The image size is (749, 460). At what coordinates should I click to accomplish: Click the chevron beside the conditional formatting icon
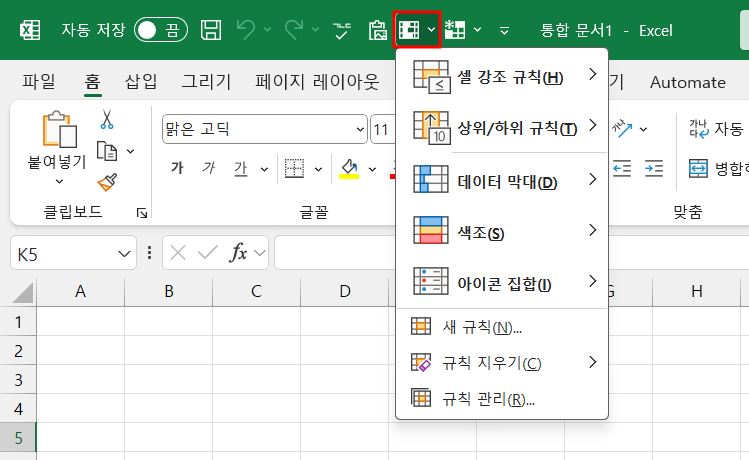point(431,30)
